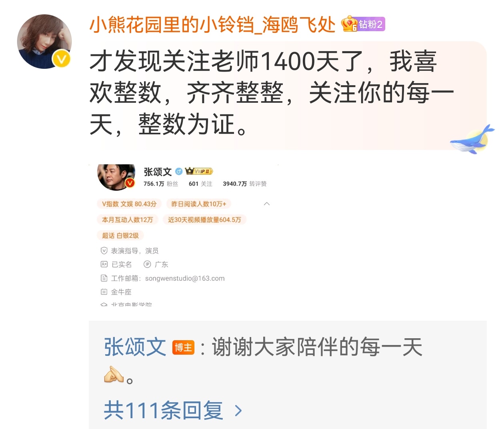The width and height of the screenshot is (504, 429).
Task: Select the 昨日阅读人数10万+ tag
Action: coord(199,204)
